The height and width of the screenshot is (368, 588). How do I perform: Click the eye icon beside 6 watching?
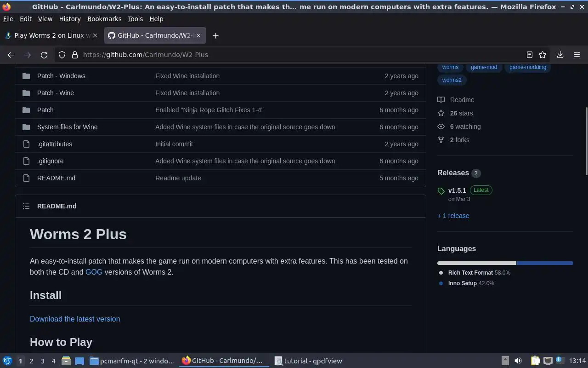click(x=441, y=126)
